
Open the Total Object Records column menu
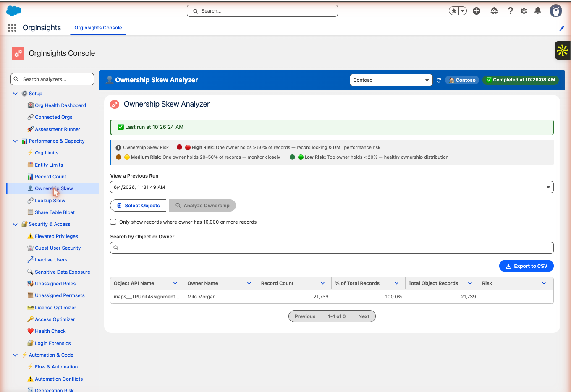coord(470,283)
